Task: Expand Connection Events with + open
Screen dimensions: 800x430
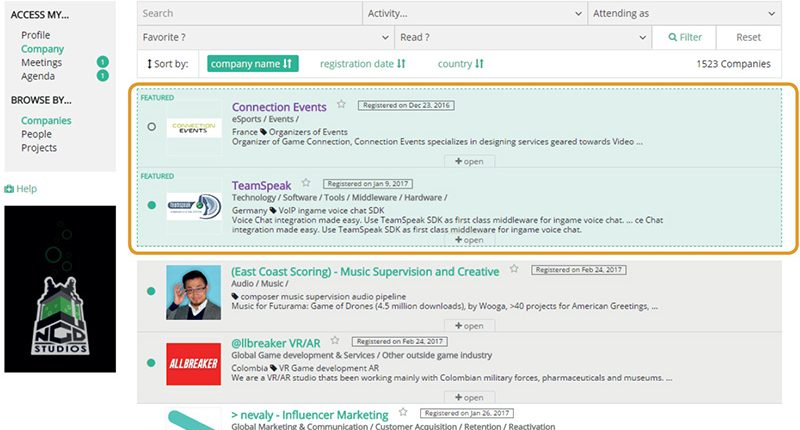Action: [469, 161]
